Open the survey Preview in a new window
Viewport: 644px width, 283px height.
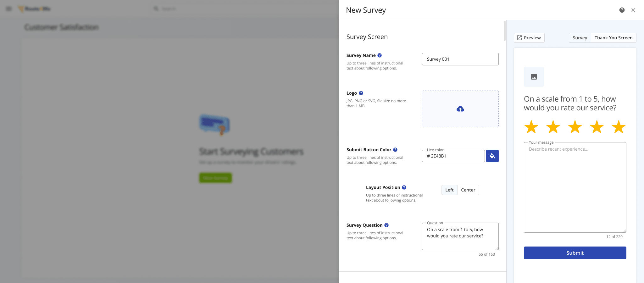[529, 38]
